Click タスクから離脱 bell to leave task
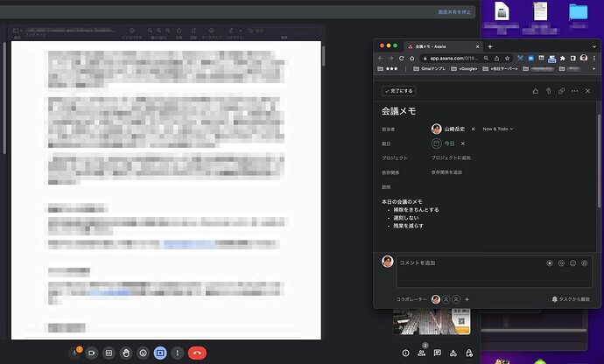Image resolution: width=604 pixels, height=364 pixels. (571, 299)
